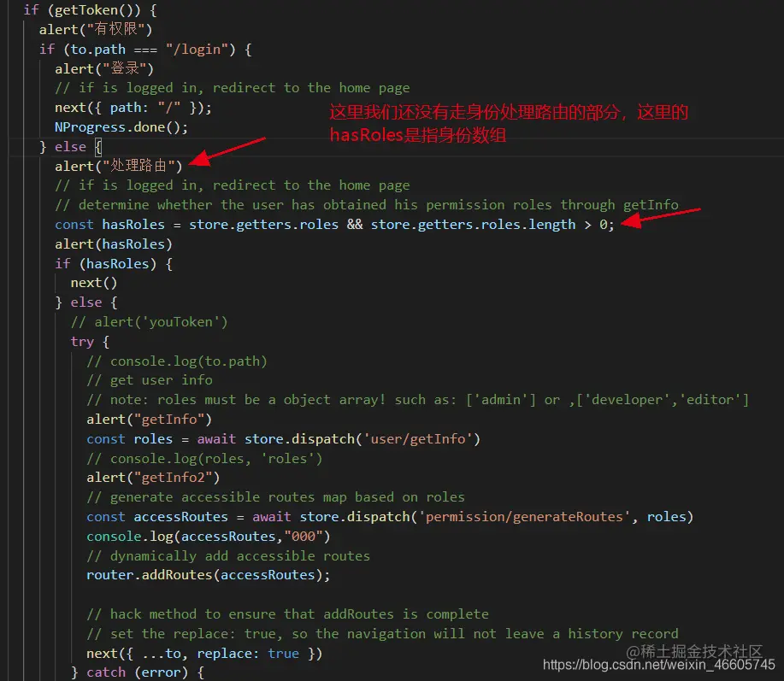The height and width of the screenshot is (681, 784).
Task: Click the line NProgress.done();
Action: pos(121,127)
